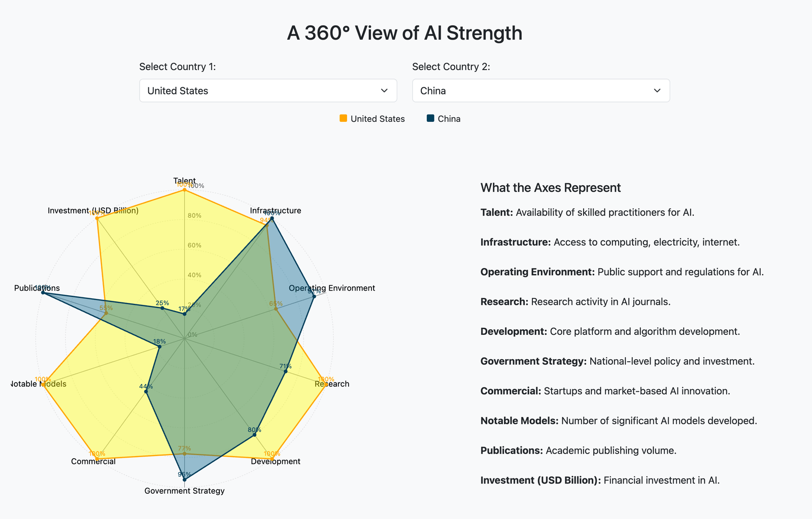The image size is (812, 519).
Task: Click the Research data point labeled 71%
Action: coord(285,370)
